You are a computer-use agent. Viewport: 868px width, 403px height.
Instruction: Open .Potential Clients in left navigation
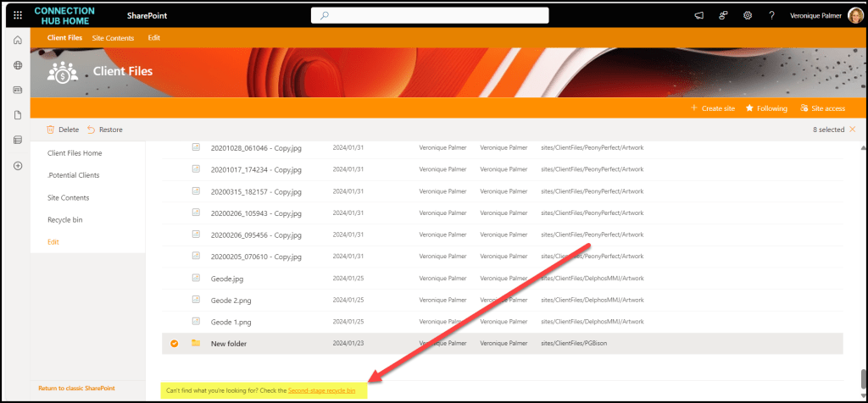coord(73,175)
